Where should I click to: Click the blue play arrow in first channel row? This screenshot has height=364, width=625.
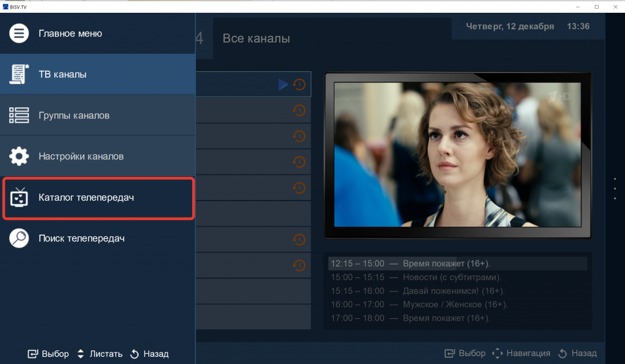coord(283,85)
